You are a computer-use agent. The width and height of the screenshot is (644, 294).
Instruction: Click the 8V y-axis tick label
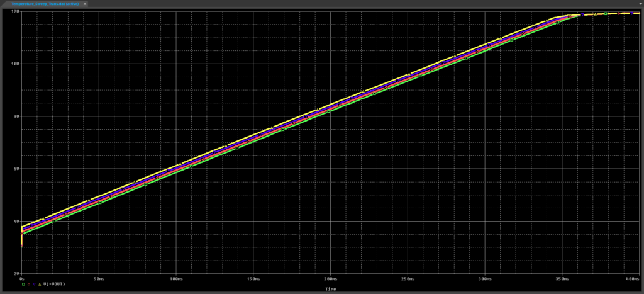(x=15, y=116)
